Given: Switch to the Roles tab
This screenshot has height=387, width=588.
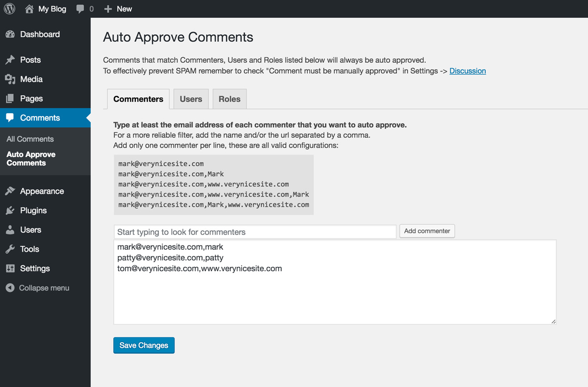Looking at the screenshot, I should point(229,99).
